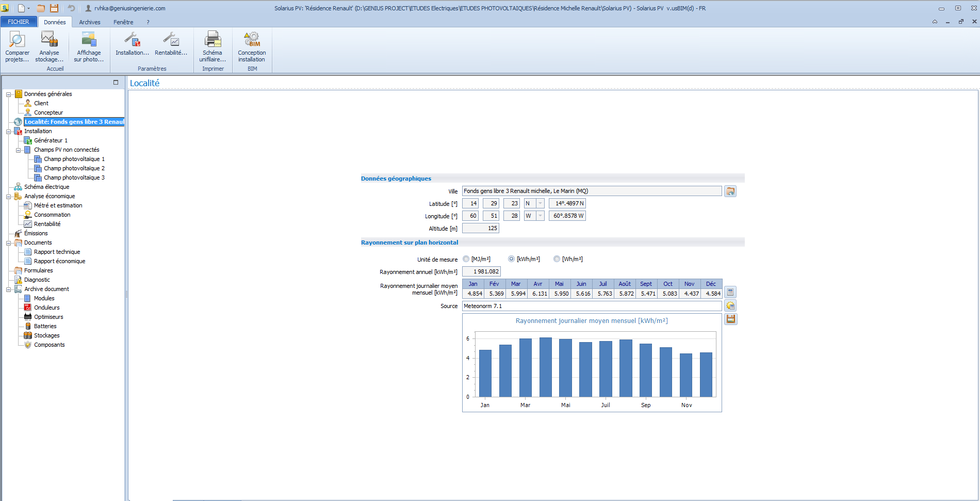
Task: Open the longitude E/W dropdown
Action: click(540, 216)
